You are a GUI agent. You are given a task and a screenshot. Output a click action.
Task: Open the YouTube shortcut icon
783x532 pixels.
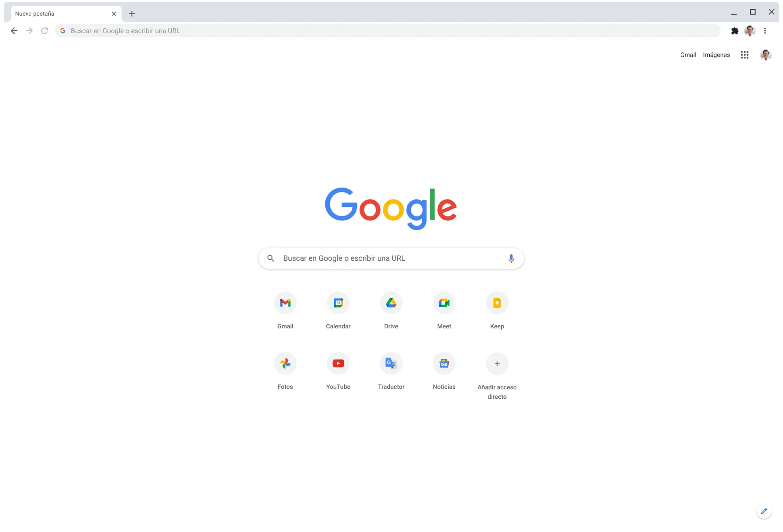pyautogui.click(x=338, y=363)
